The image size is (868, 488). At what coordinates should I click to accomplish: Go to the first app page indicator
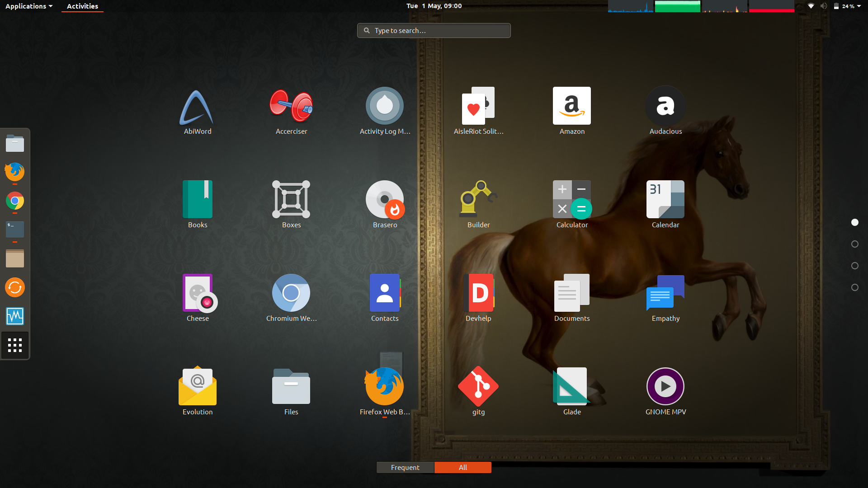point(855,222)
